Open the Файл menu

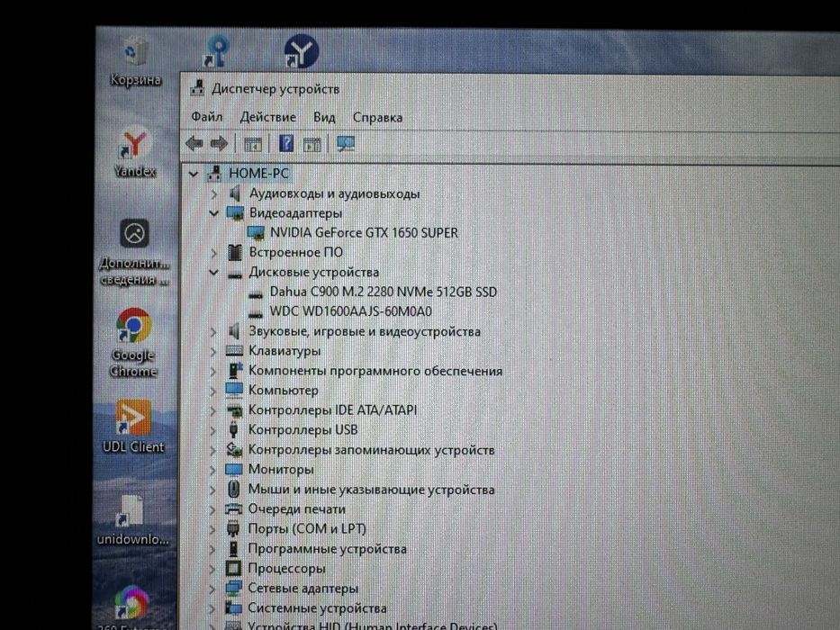(x=207, y=116)
